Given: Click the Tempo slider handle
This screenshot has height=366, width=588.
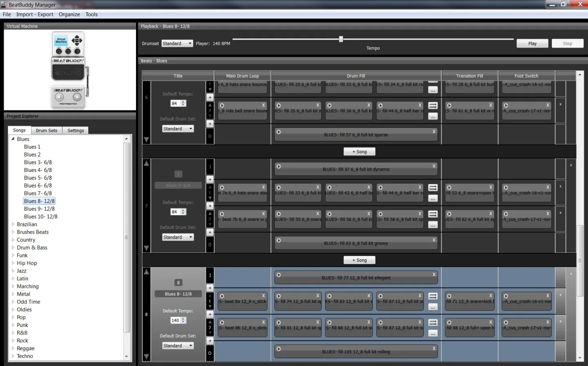Looking at the screenshot, I should 341,39.
